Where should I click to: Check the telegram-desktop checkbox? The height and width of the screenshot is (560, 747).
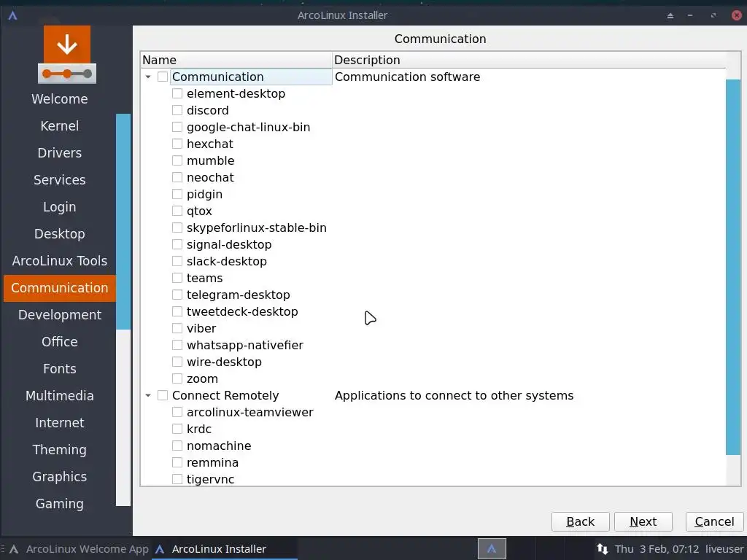[x=177, y=295]
